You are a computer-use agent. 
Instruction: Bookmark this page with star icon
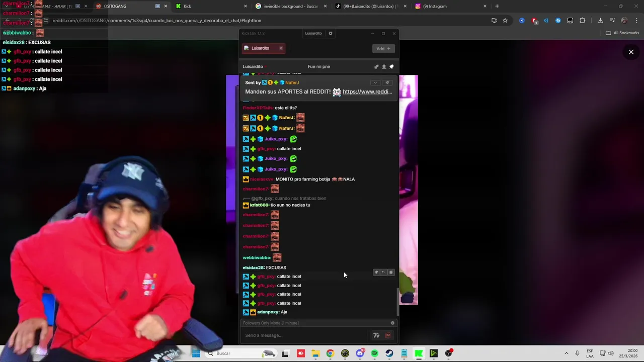pyautogui.click(x=505, y=21)
